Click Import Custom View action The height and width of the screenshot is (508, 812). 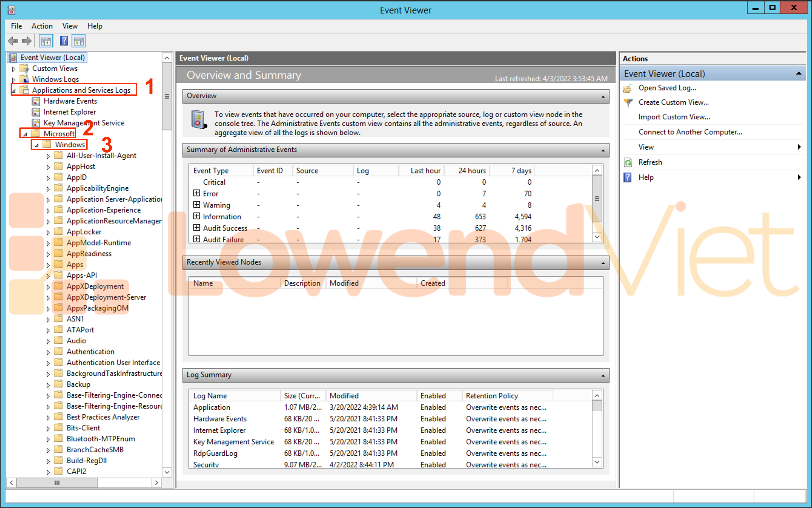pos(674,117)
